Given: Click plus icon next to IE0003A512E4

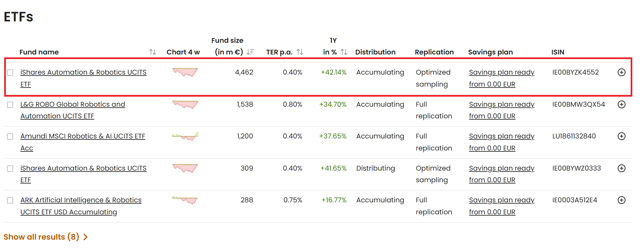Looking at the screenshot, I should [621, 200].
